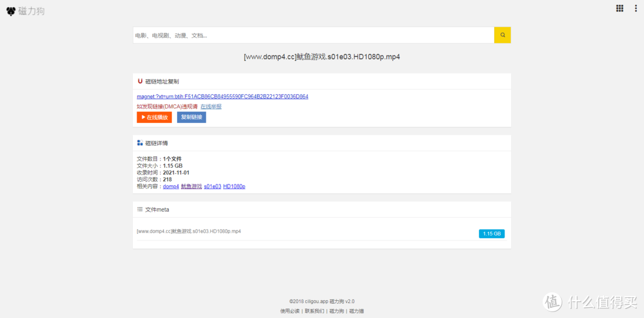Open the HD1080p related tag link

point(234,187)
